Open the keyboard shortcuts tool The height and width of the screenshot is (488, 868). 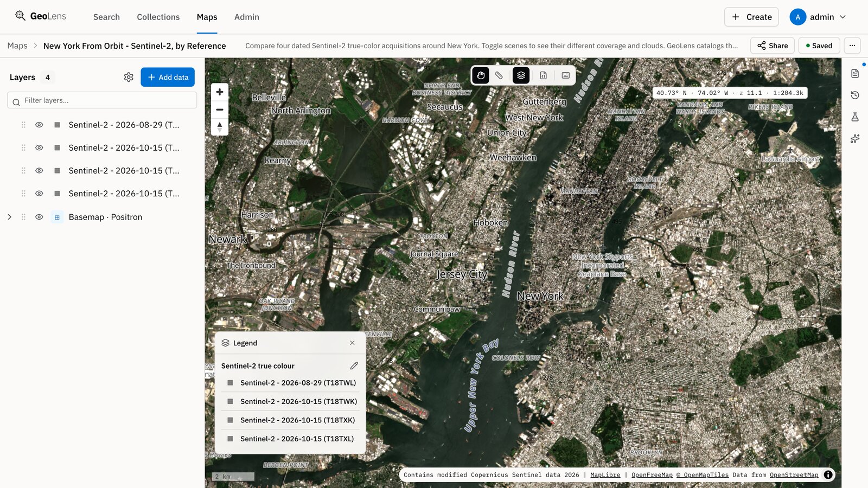565,75
